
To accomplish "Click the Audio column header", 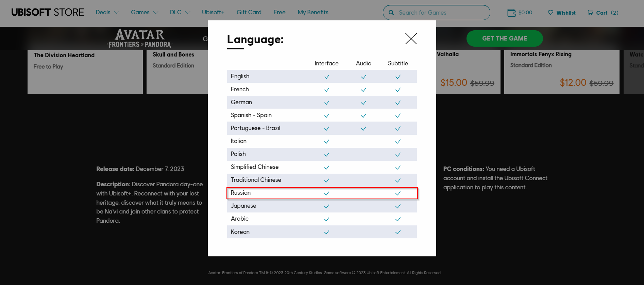I will coord(363,63).
